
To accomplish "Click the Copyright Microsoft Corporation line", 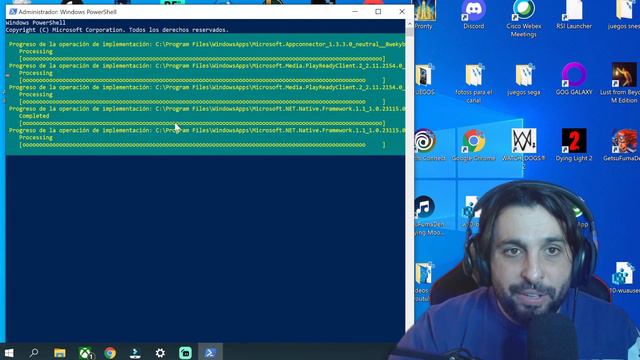I will coord(117,30).
